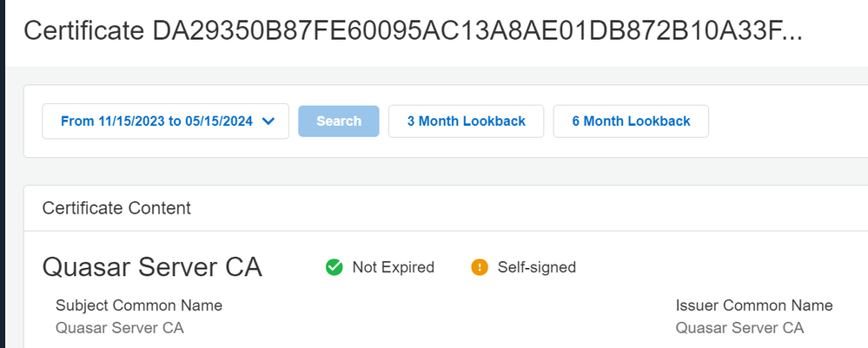The width and height of the screenshot is (868, 348).
Task: Click the orange Self-signed warning icon
Action: click(x=480, y=267)
